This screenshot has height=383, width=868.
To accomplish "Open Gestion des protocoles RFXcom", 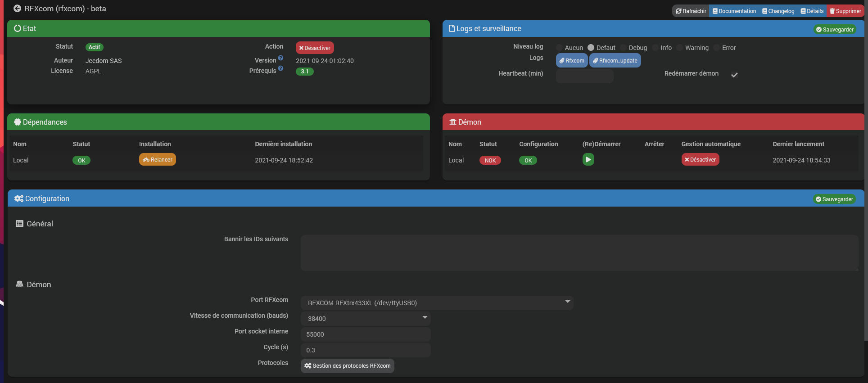I will tap(348, 366).
